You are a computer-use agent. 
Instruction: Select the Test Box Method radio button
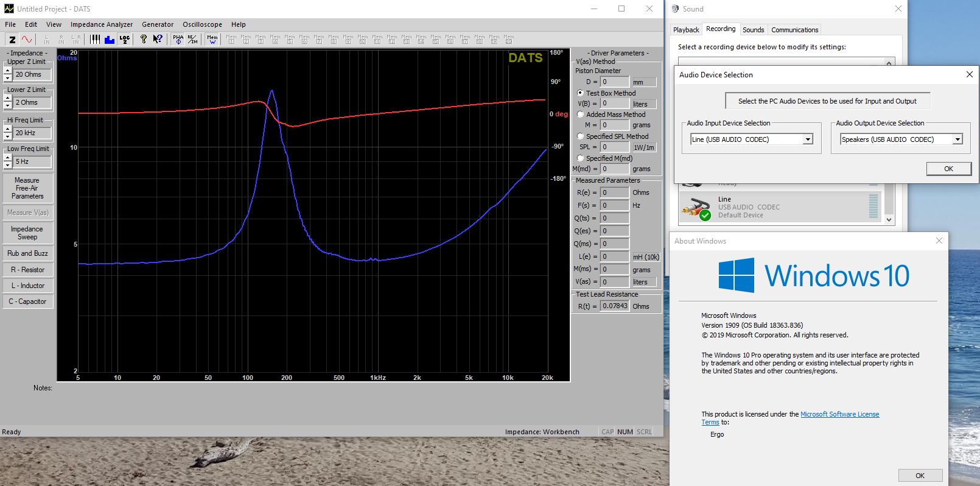pos(580,93)
